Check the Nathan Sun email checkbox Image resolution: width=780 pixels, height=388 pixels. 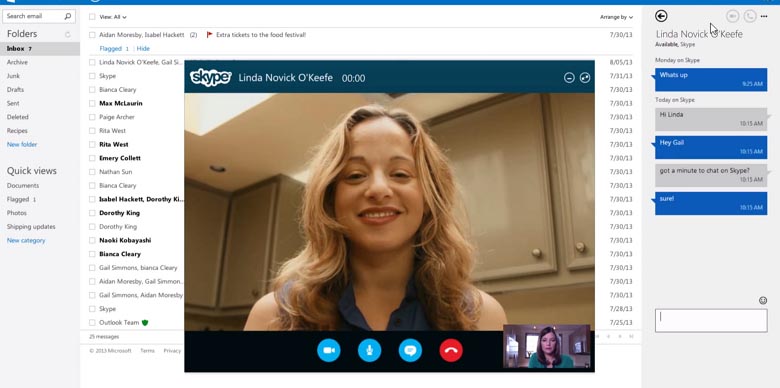[x=92, y=172]
